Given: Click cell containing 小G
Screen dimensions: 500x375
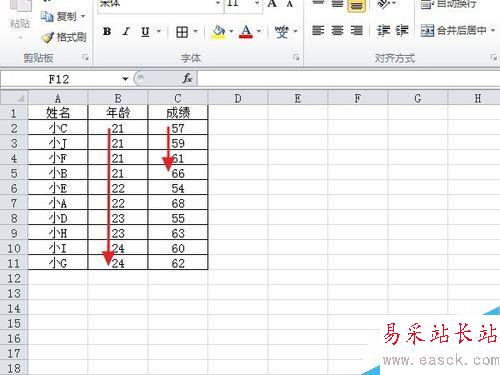Looking at the screenshot, I should click(58, 263).
